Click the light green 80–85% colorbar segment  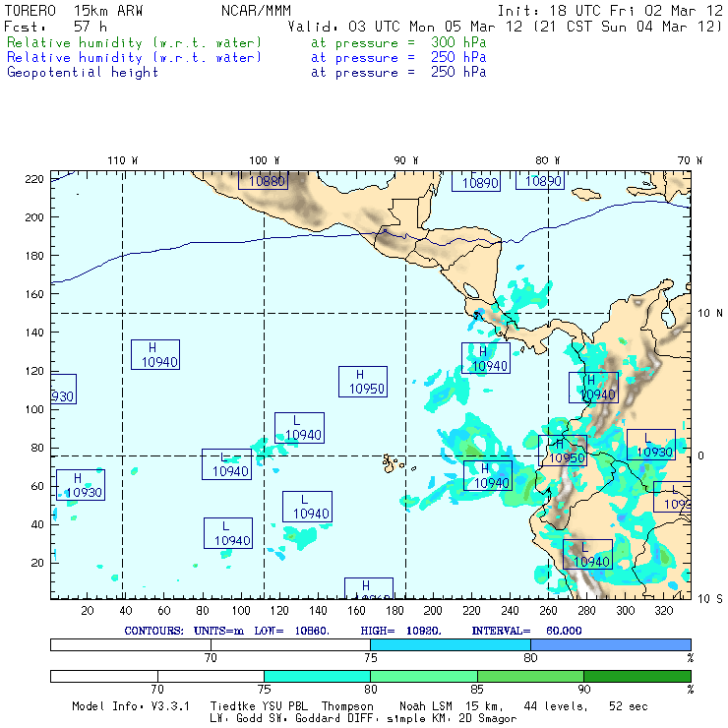tap(423, 676)
